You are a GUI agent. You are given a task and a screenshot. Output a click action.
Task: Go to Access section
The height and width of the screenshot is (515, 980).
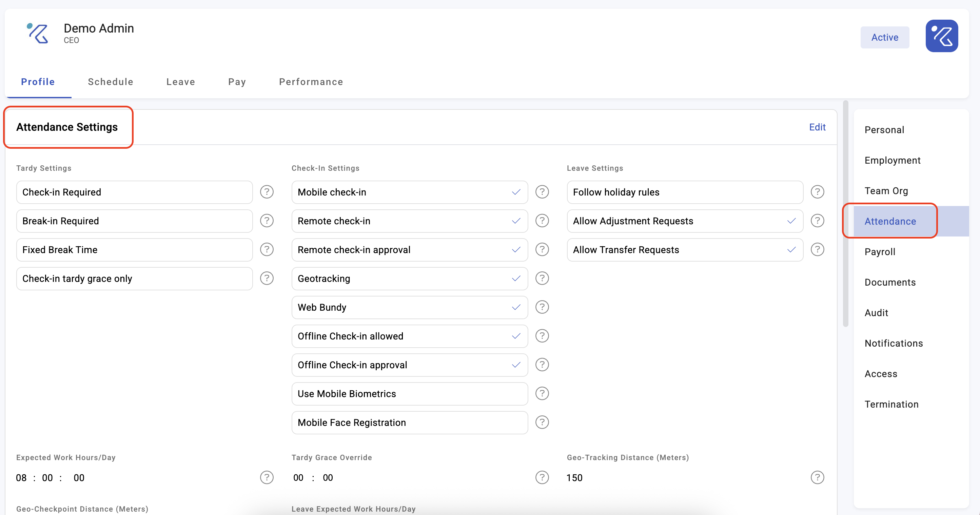pyautogui.click(x=881, y=374)
